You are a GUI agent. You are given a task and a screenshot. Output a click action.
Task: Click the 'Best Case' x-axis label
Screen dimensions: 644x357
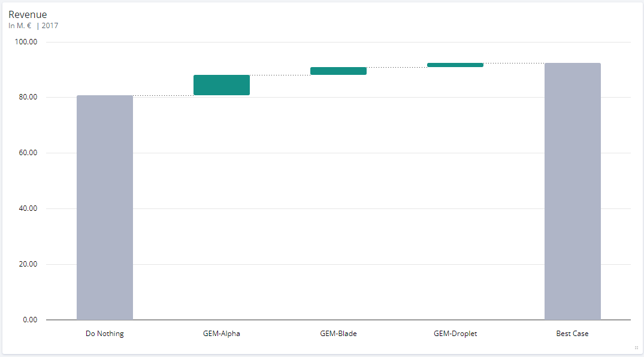(x=572, y=334)
